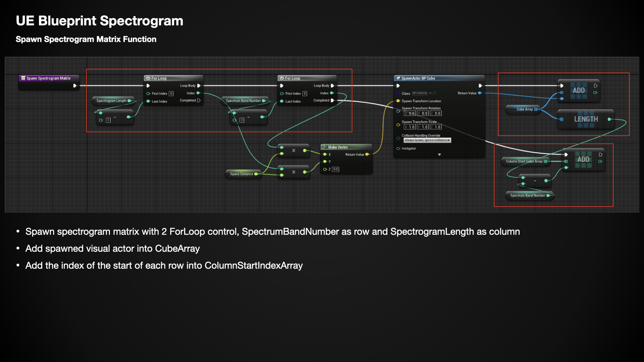644x362 pixels.
Task: Click Completed pin of the second For Loop
Action: click(332, 100)
